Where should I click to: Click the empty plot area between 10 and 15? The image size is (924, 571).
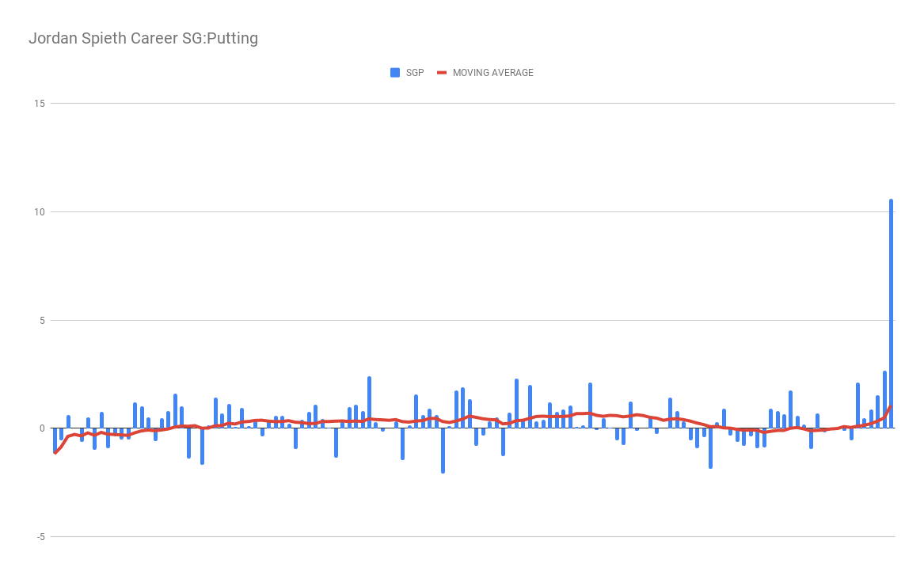point(475,158)
